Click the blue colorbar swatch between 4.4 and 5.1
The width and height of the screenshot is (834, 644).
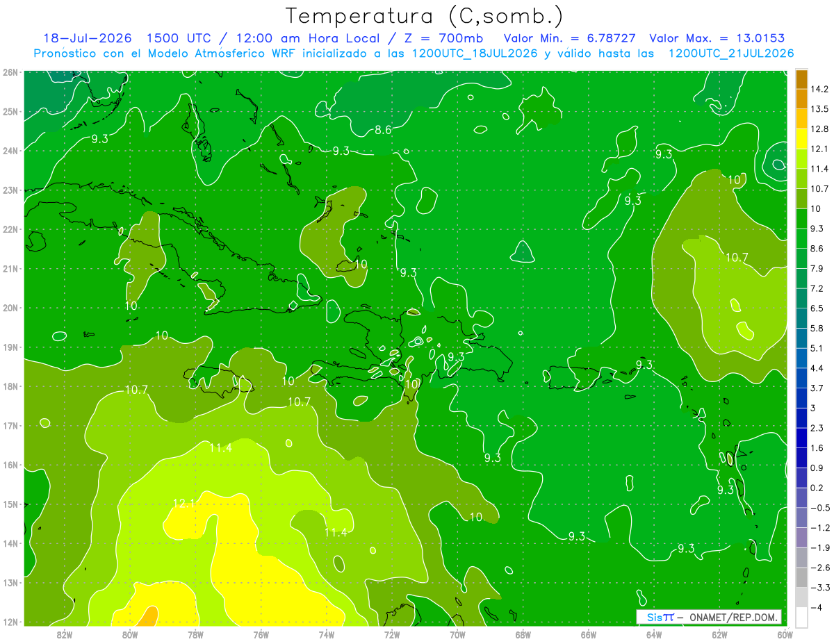tap(801, 358)
